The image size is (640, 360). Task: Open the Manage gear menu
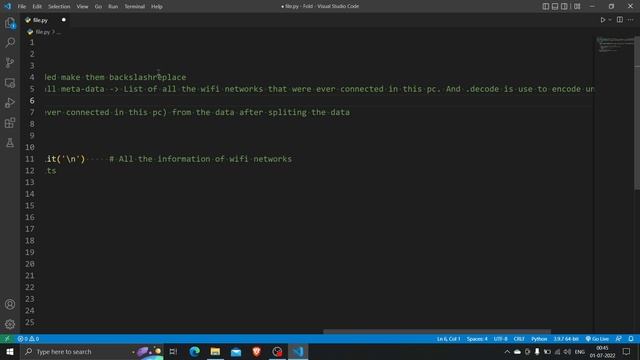[x=10, y=324]
